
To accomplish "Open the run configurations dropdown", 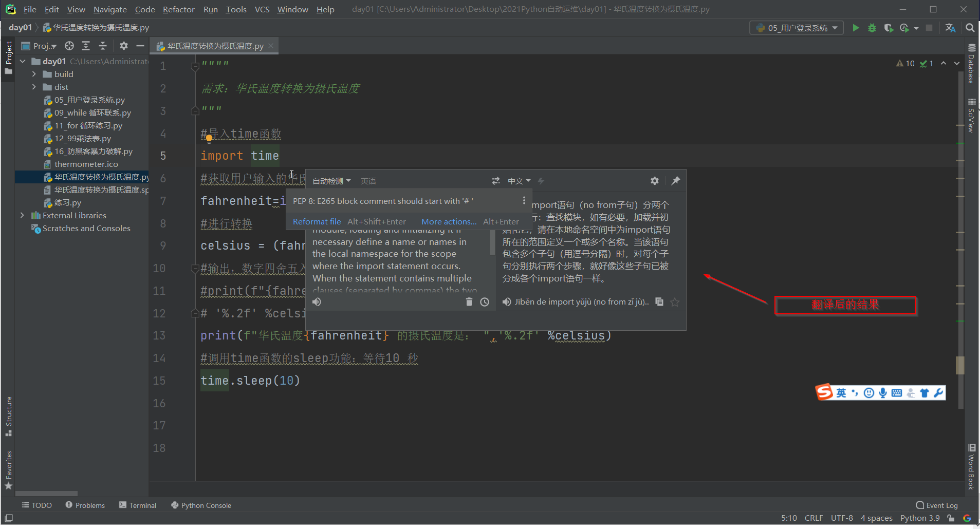I will (797, 28).
